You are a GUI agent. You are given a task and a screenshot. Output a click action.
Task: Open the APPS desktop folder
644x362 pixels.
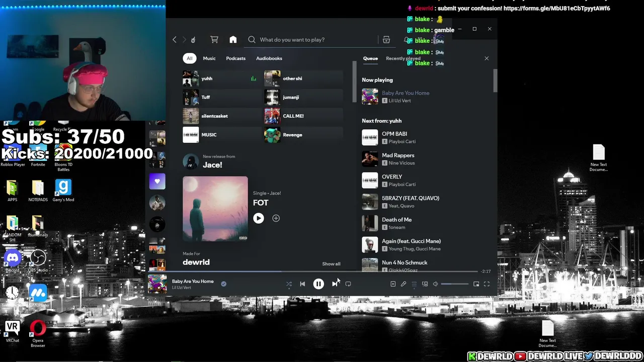coord(13,191)
